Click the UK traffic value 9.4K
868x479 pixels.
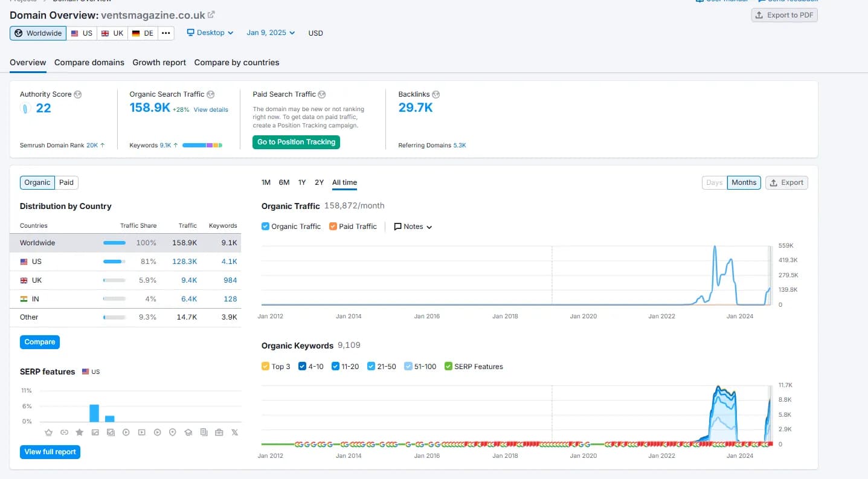click(189, 280)
